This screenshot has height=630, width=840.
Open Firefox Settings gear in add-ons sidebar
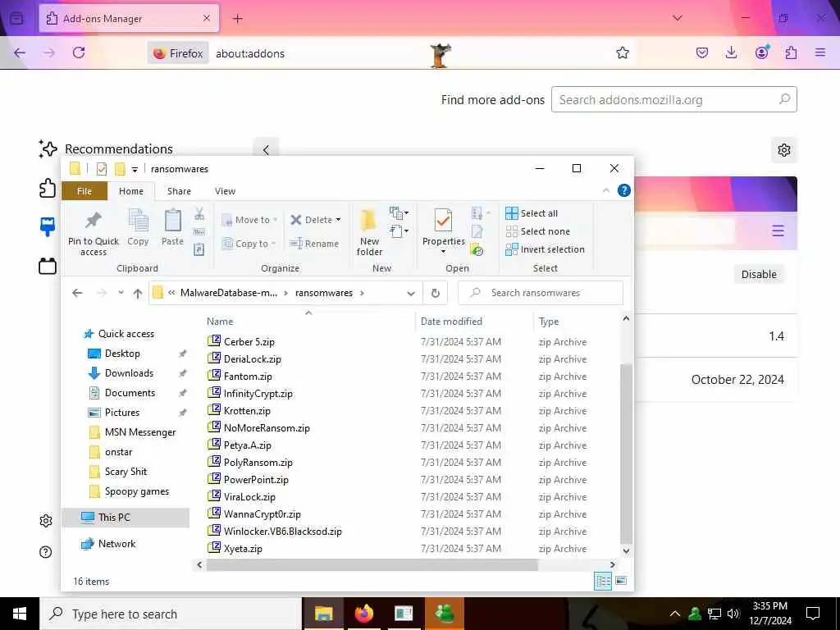click(46, 521)
